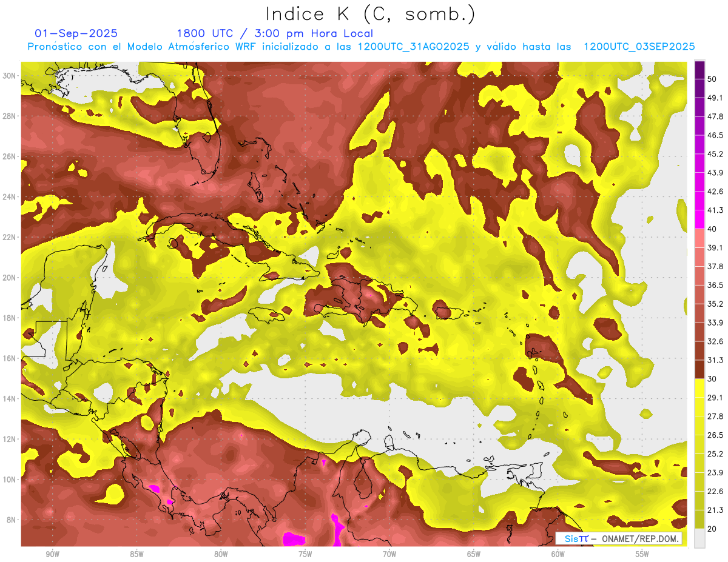Click the colorbar value 41.3

coord(715,210)
